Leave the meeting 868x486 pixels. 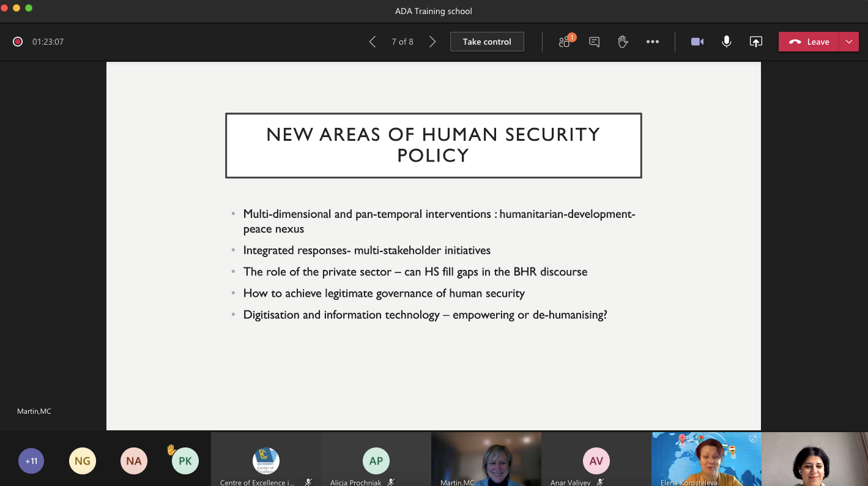click(809, 42)
